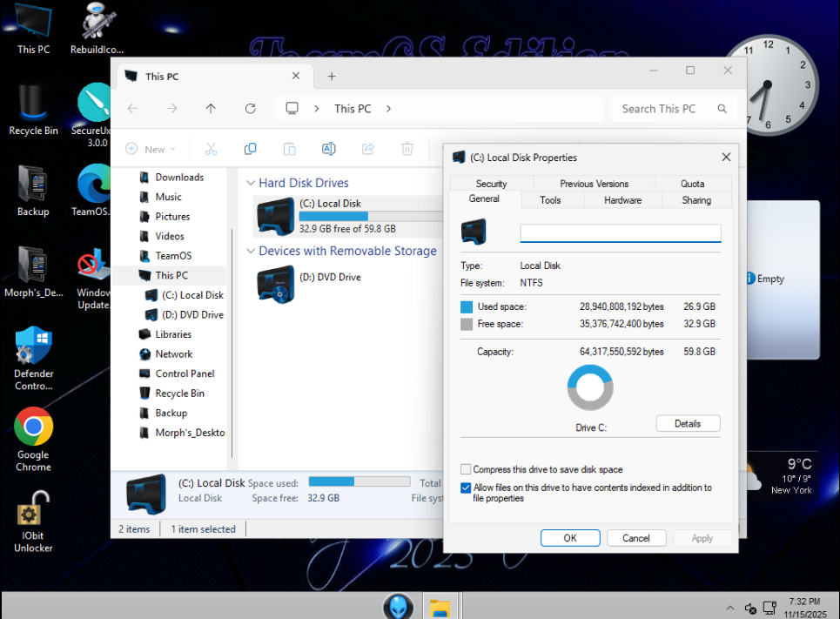This screenshot has height=619, width=840.
Task: Click the Refresh icon beside address bar
Action: [250, 109]
